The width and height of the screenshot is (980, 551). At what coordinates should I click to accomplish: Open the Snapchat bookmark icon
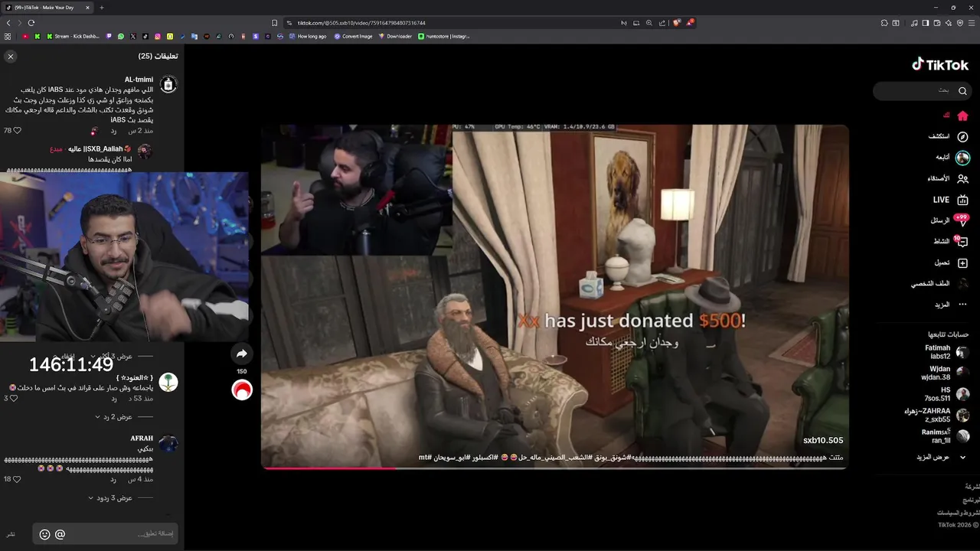[x=170, y=36]
